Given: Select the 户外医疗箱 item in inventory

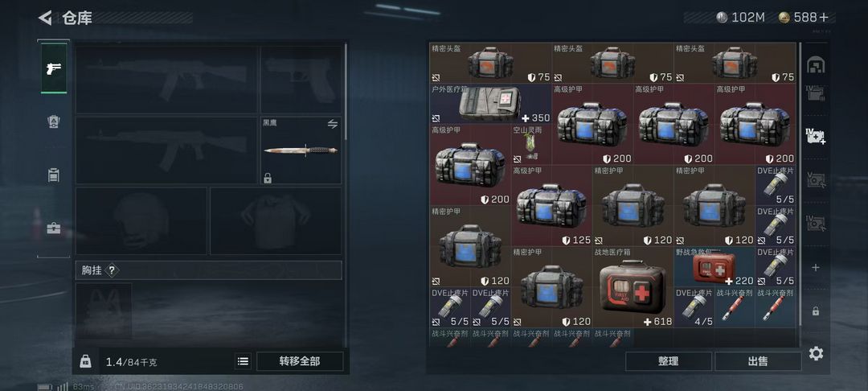Looking at the screenshot, I should coord(490,104).
